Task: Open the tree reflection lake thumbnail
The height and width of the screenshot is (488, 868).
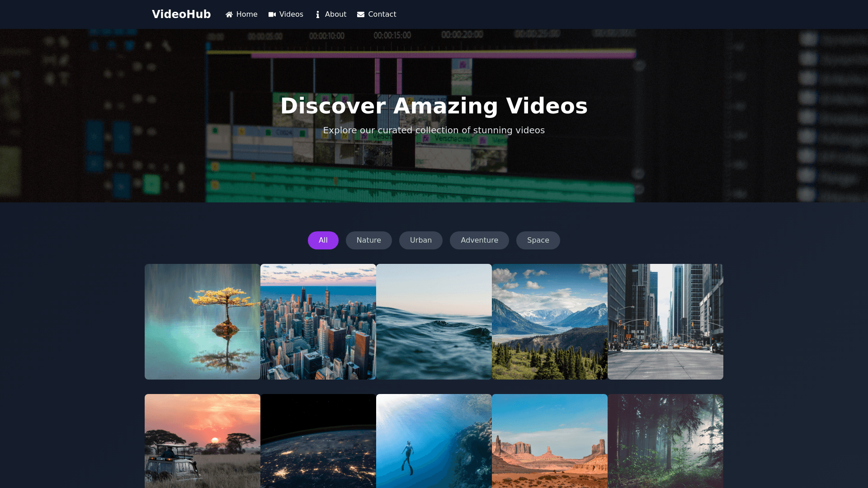Action: pos(203,322)
